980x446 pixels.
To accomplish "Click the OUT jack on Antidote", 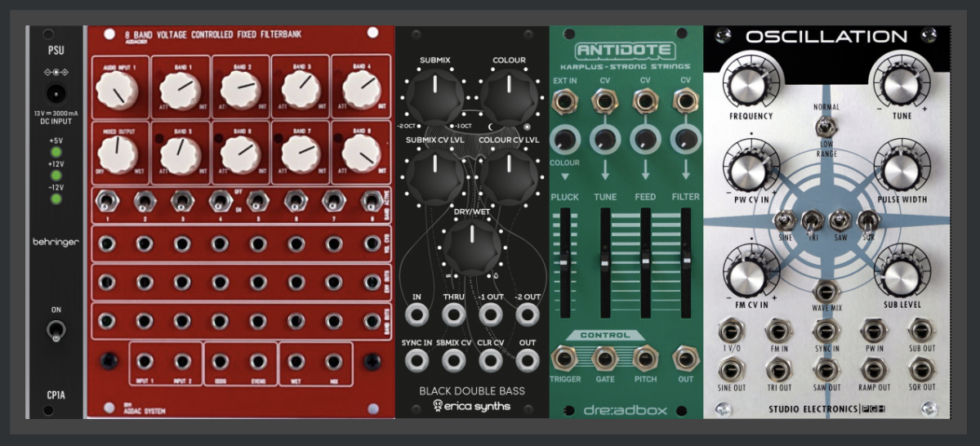I will 686,358.
